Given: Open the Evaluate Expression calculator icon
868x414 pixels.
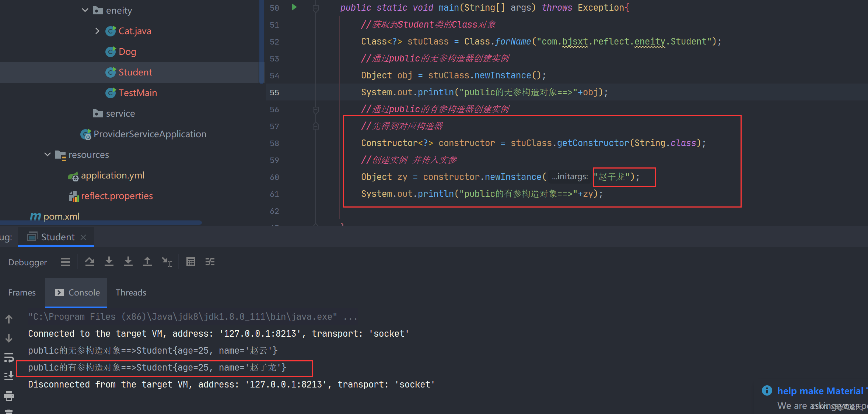Looking at the screenshot, I should (x=190, y=262).
